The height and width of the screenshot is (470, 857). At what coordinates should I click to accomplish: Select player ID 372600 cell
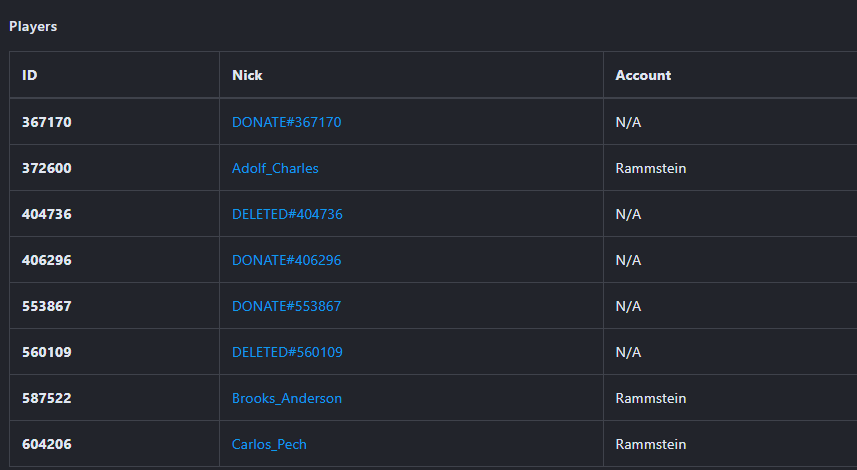click(x=47, y=168)
